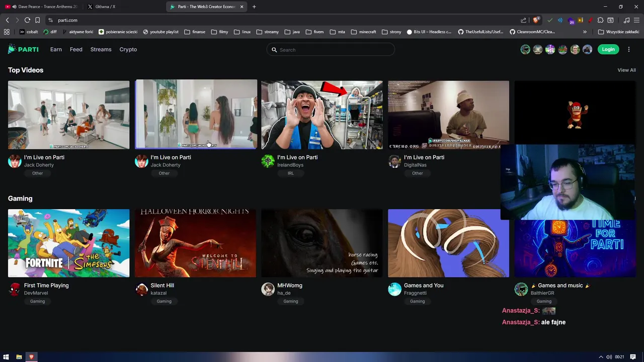Go back to the previous page

pyautogui.click(x=7, y=20)
